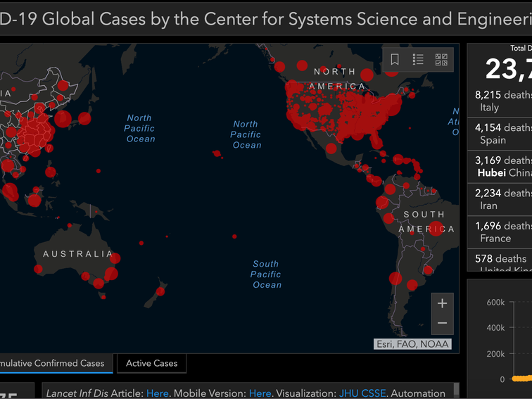Click the Hawaii case circle on map

pos(217,153)
